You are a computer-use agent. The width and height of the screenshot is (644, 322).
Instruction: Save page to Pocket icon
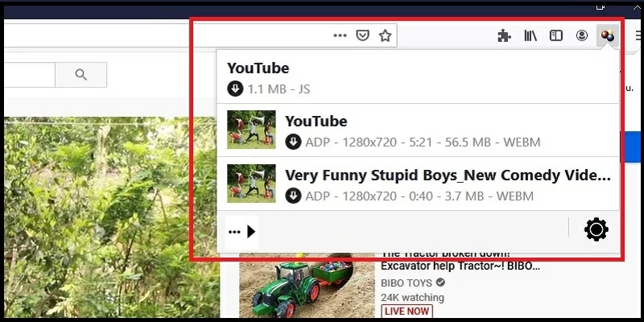[362, 35]
